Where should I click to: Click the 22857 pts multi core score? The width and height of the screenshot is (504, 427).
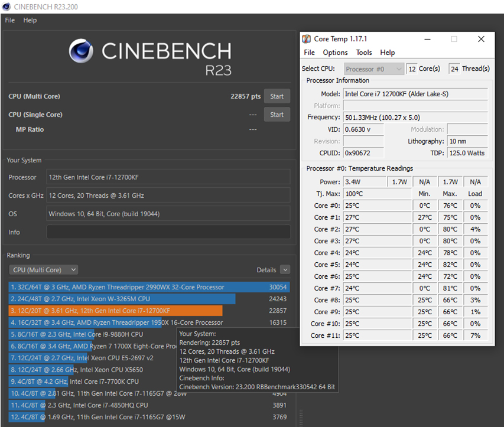(246, 96)
